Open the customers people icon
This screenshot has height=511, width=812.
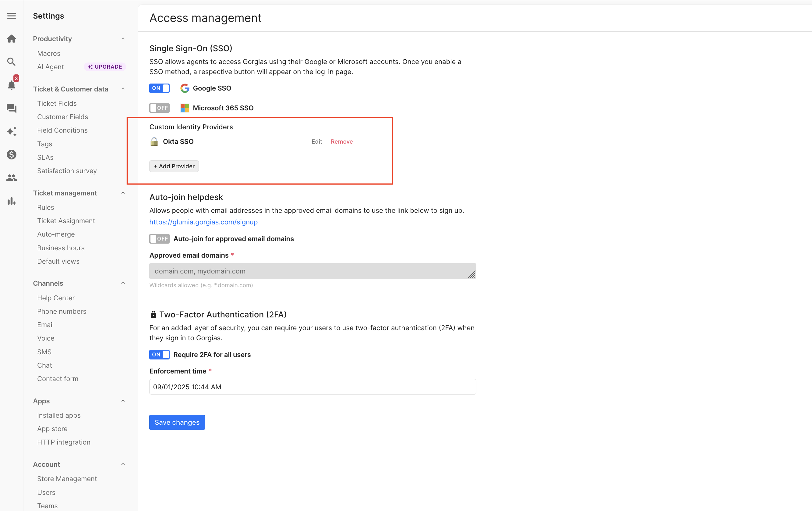(x=12, y=178)
